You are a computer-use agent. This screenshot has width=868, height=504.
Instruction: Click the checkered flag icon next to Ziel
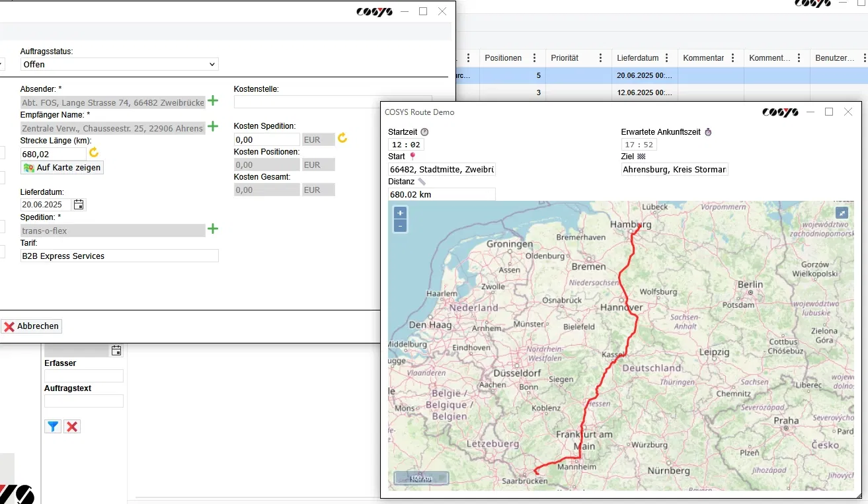(x=641, y=157)
